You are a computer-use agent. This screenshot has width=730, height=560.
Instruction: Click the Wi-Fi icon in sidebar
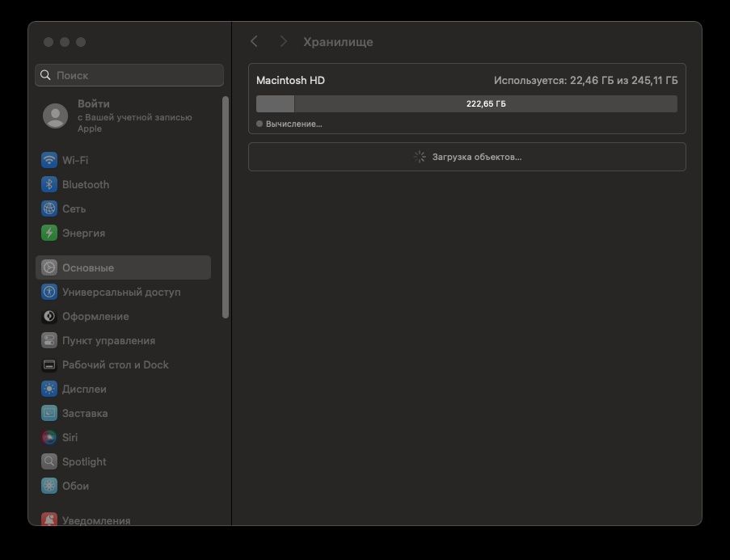tap(49, 160)
